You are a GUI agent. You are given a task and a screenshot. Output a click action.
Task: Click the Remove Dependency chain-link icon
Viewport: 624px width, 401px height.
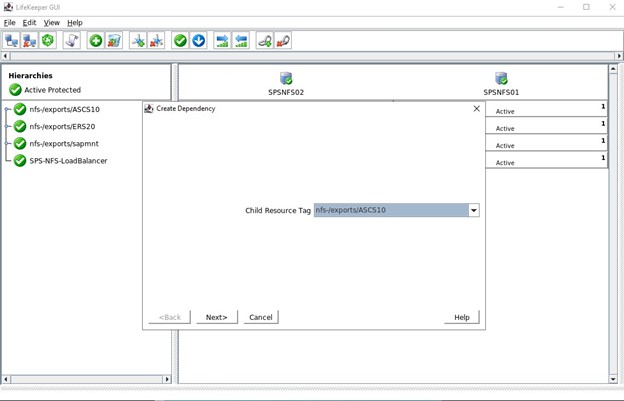[x=283, y=41]
